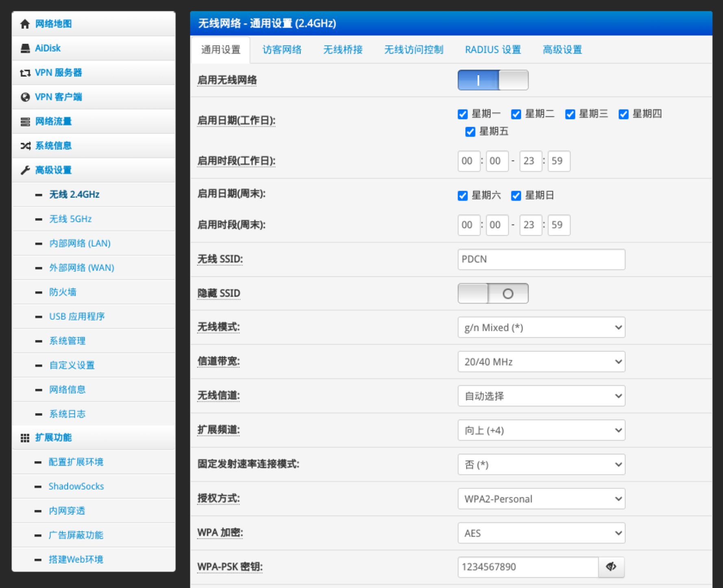This screenshot has height=588, width=723.
Task: Go to the ShadowSocks page
Action: click(x=76, y=486)
